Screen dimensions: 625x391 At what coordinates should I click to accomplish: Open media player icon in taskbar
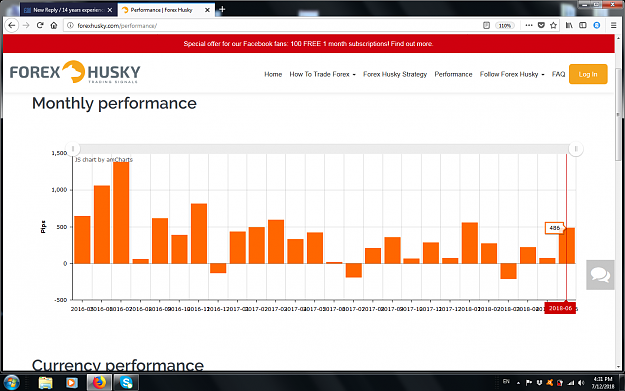pyautogui.click(x=72, y=383)
